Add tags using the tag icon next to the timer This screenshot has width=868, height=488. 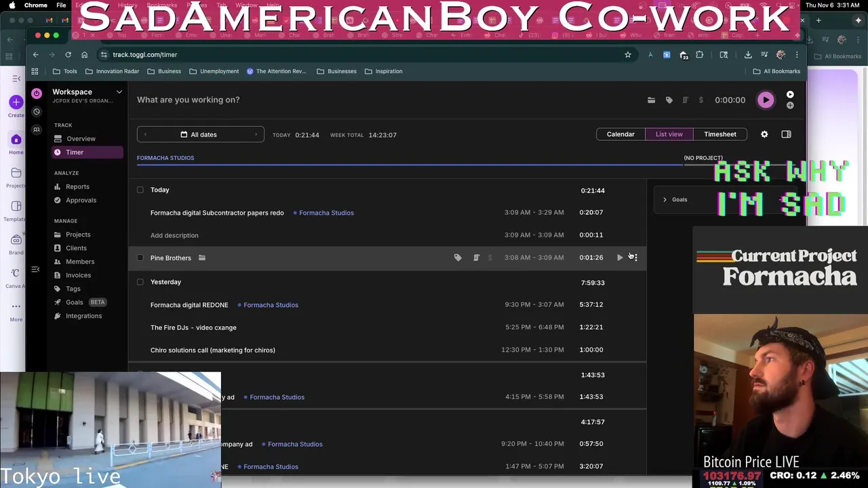click(669, 100)
